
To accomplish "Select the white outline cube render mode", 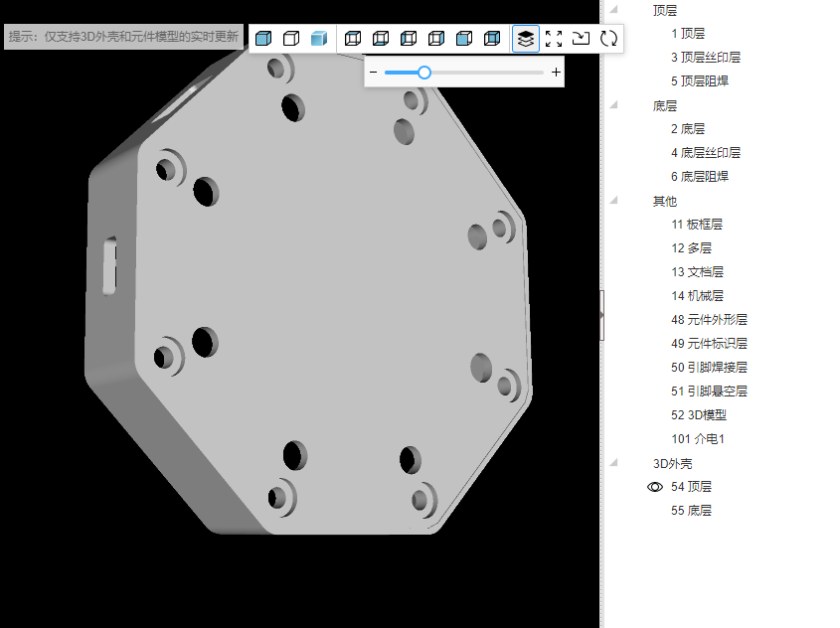I will pyautogui.click(x=291, y=39).
